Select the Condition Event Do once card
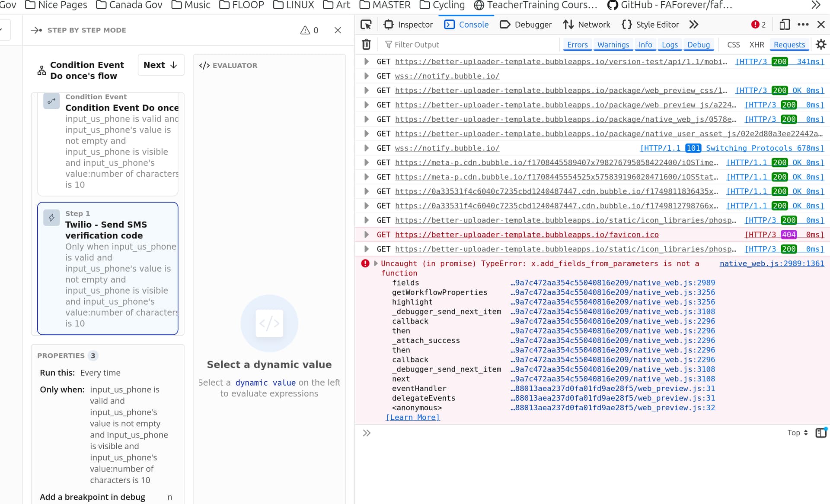Screen dimensions: 830x504 pyautogui.click(x=108, y=144)
